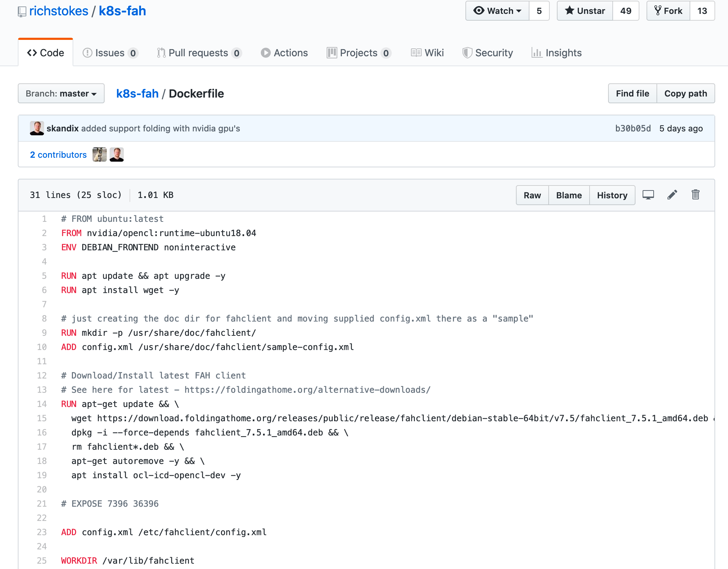The image size is (728, 569).
Task: Open the Actions tab
Action: click(284, 53)
